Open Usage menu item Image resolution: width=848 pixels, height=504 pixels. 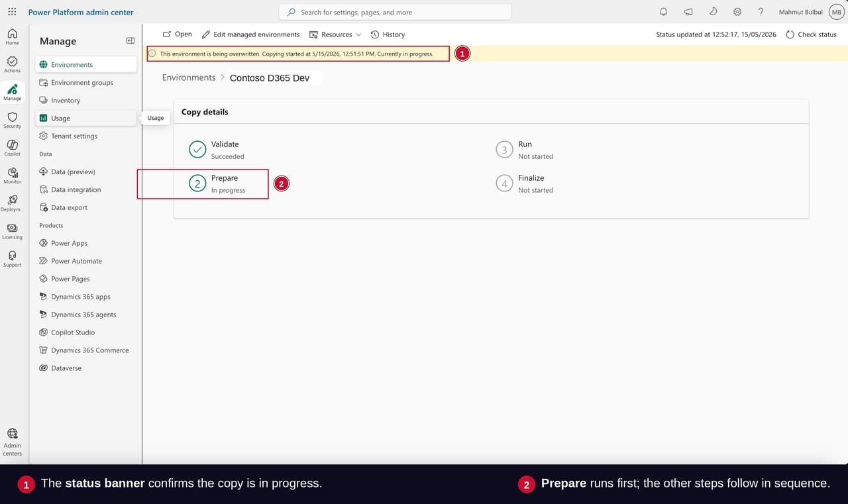coord(86,118)
